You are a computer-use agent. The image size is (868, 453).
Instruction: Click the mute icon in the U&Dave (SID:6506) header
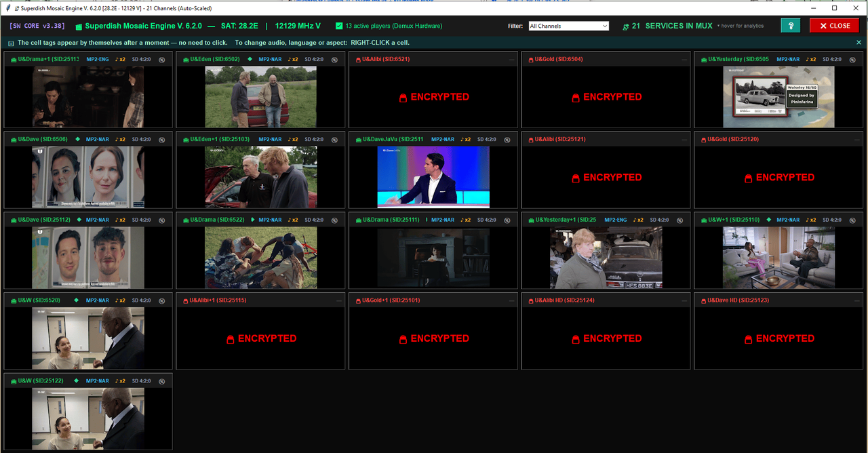(162, 140)
